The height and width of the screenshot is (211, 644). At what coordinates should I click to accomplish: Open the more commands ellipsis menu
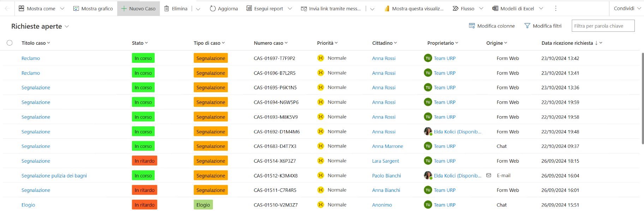555,8
